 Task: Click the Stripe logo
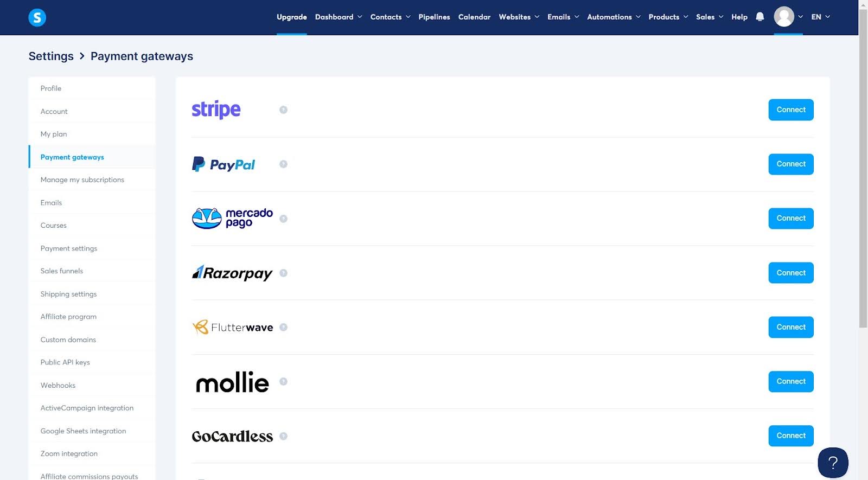coord(216,110)
